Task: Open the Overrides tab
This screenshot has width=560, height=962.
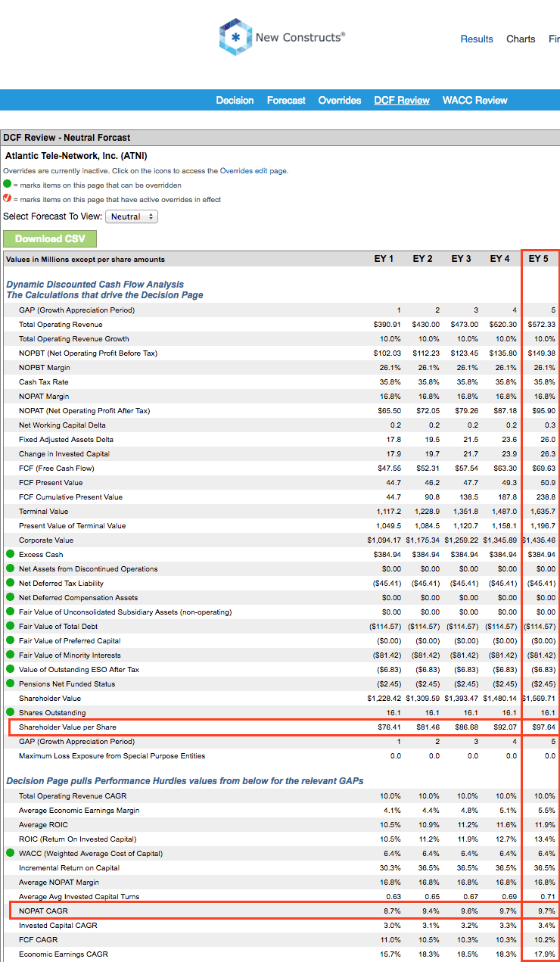Action: pos(340,100)
